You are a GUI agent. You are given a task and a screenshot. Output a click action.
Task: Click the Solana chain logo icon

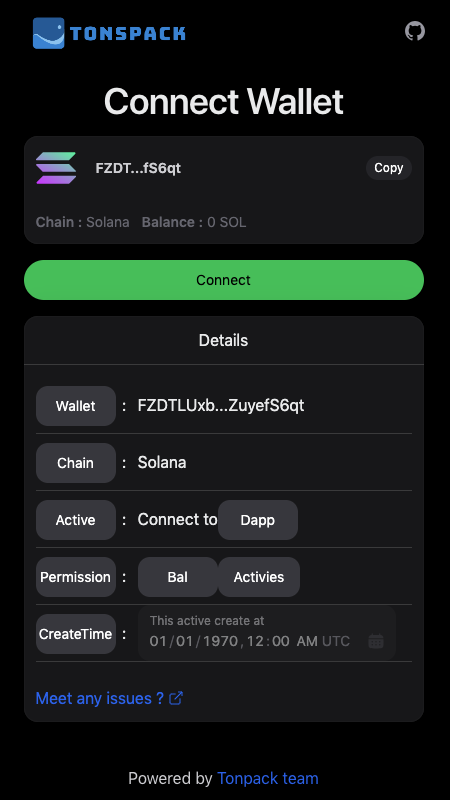tap(56, 168)
